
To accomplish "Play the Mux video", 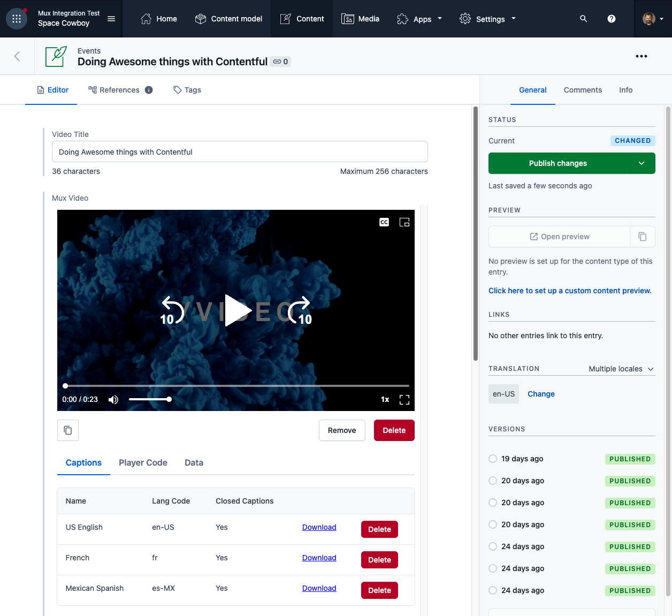I will [x=238, y=310].
